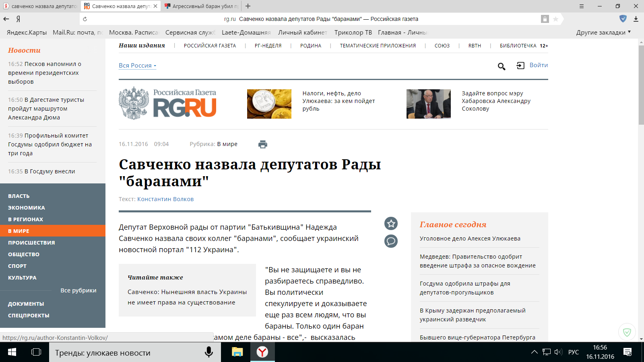The height and width of the screenshot is (362, 644).
Task: Expand the Вся Россия region dropdown
Action: coord(137,66)
